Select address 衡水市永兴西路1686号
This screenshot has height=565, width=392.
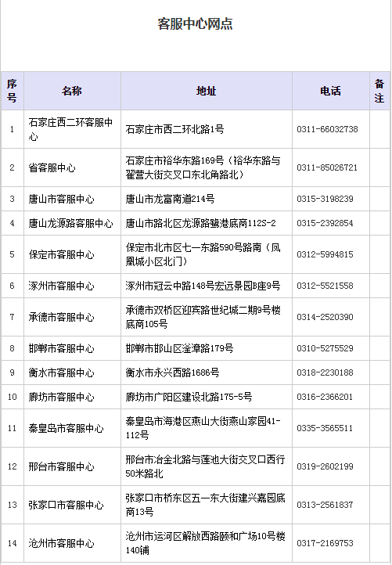[172, 372]
